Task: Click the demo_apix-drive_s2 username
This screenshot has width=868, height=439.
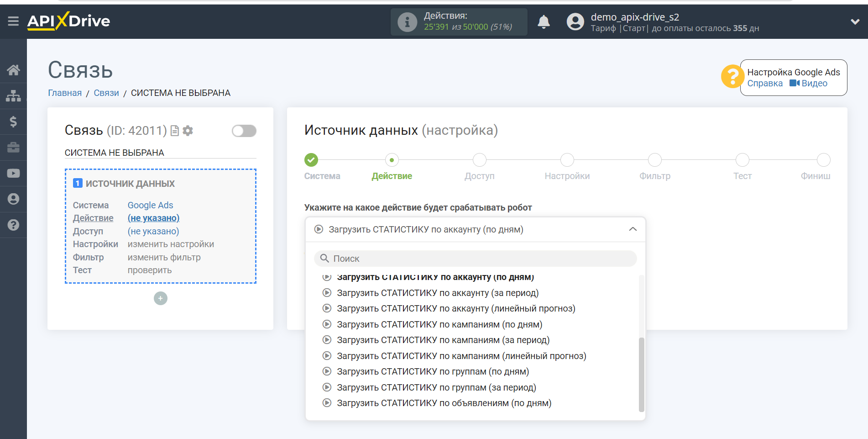Action: pos(635,17)
